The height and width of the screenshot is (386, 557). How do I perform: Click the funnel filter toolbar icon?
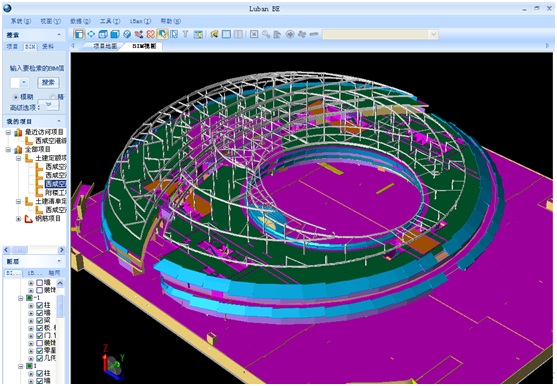185,34
